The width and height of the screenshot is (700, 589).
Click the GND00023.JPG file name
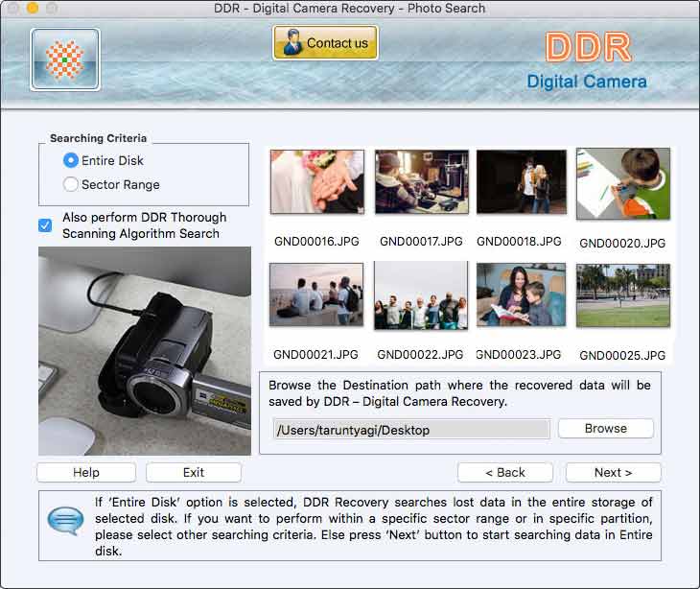519,355
